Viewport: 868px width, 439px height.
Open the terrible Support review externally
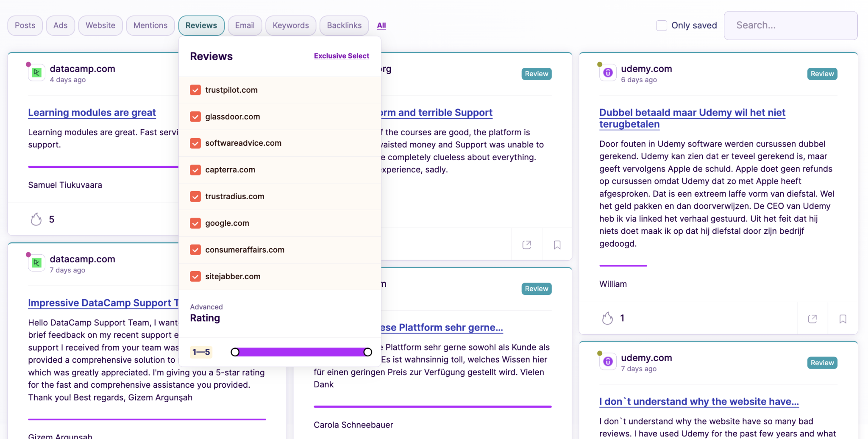pos(526,245)
